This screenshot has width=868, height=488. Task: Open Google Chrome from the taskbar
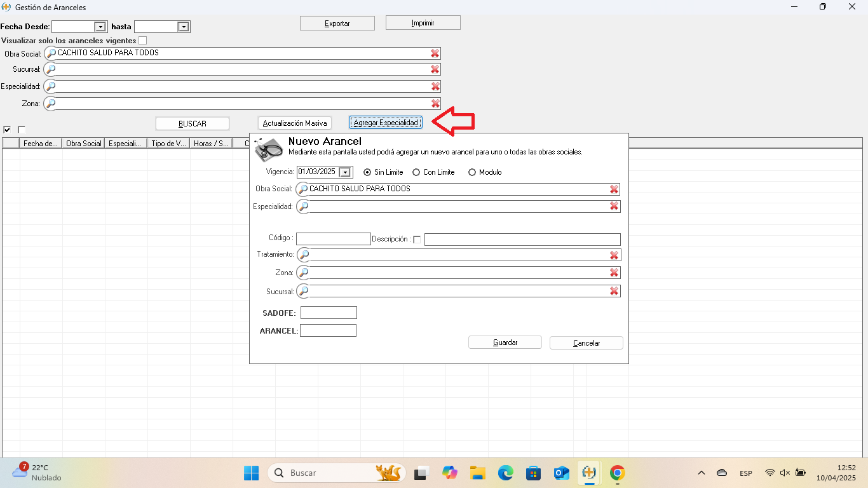coord(616,473)
